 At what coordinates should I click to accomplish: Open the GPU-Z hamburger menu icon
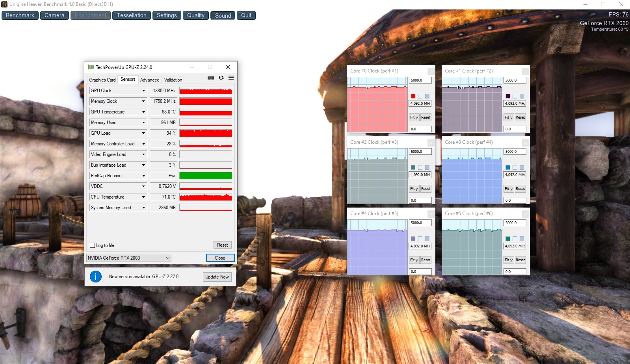[231, 78]
